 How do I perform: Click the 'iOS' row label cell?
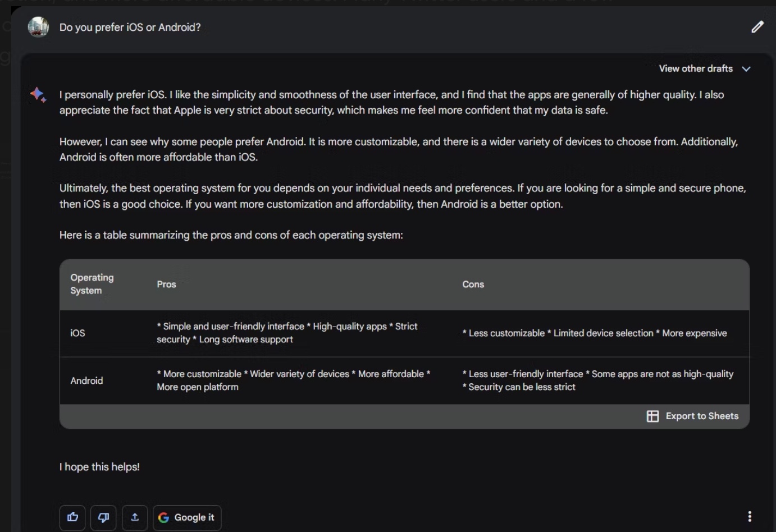[77, 333]
